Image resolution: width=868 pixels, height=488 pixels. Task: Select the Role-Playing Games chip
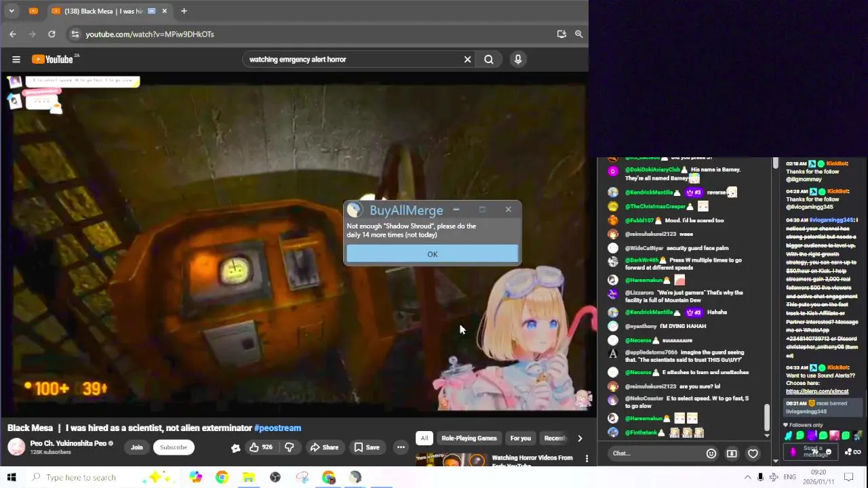(469, 438)
